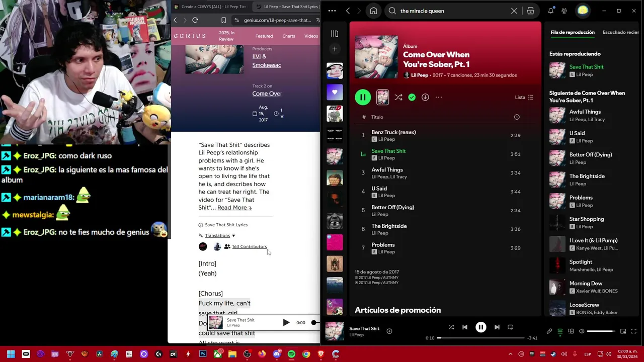Viewport: 644px width, 362px height.
Task: Pause the song in bottom player
Action: click(481, 327)
